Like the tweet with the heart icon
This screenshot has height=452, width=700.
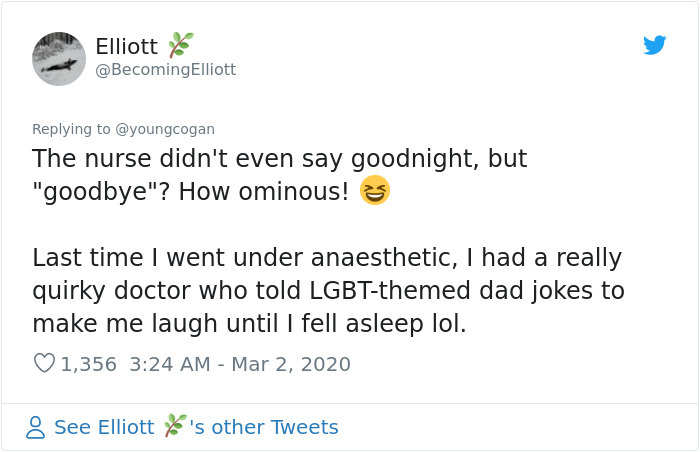click(x=44, y=364)
